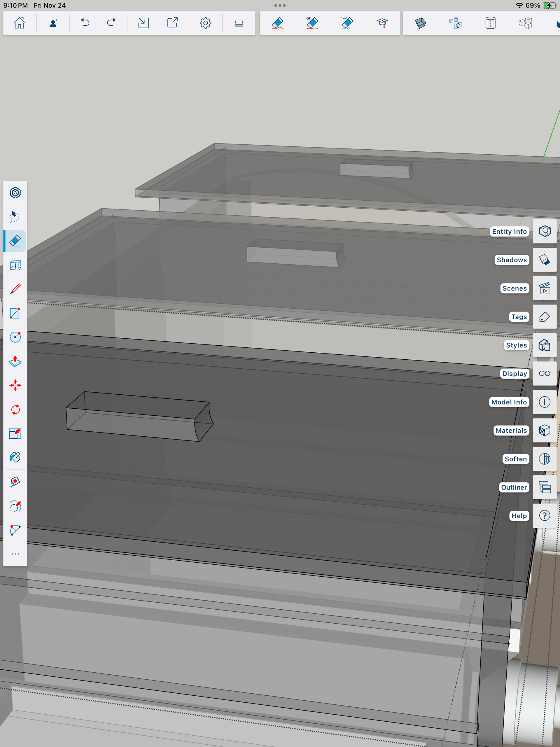Expand more tools via three dots
This screenshot has width=560, height=747.
point(15,554)
